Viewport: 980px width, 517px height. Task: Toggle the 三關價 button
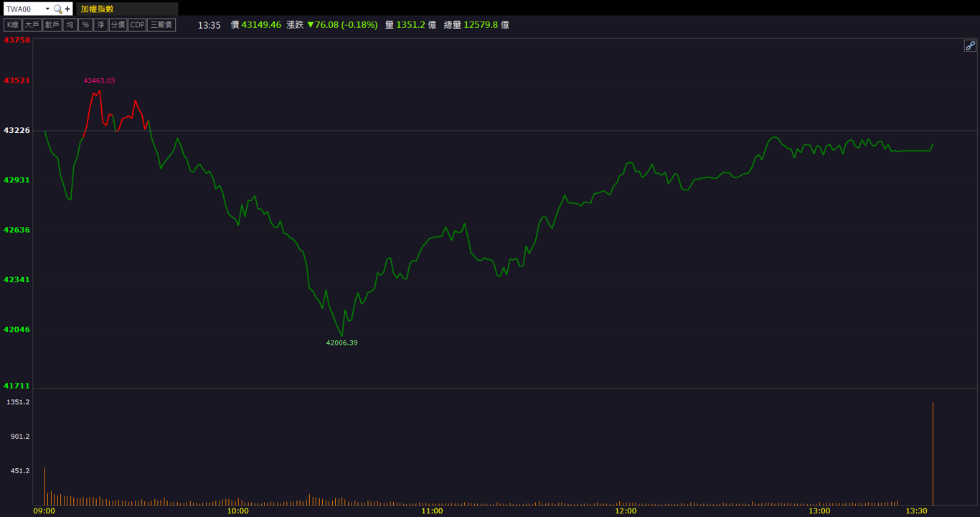161,24
